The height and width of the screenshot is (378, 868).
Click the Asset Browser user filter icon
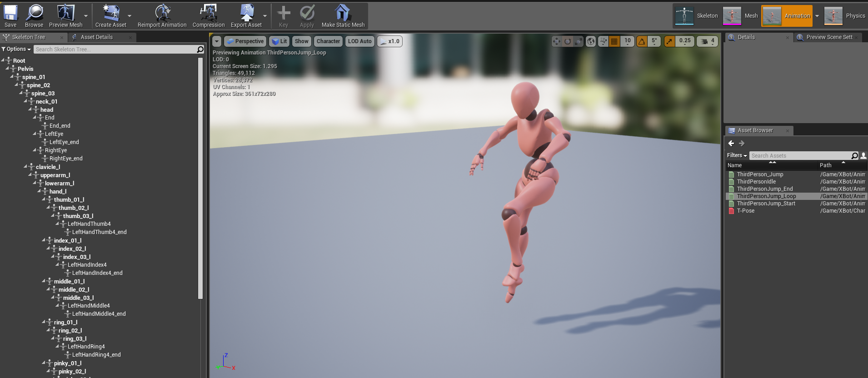coord(863,156)
